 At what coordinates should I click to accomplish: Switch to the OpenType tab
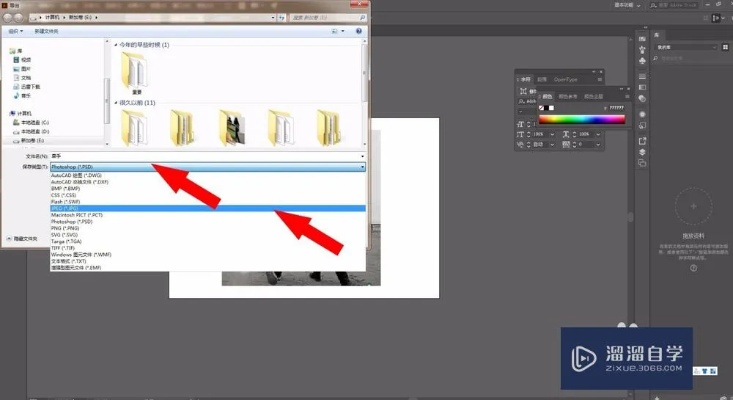point(566,79)
